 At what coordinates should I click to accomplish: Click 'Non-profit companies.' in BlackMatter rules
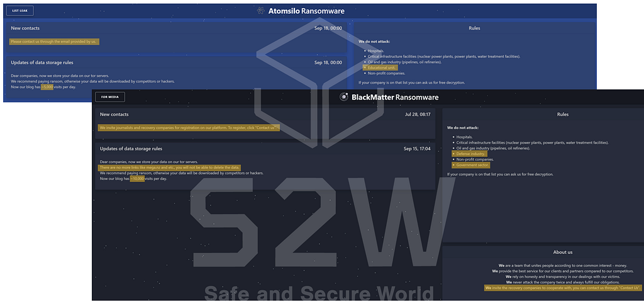click(x=475, y=159)
